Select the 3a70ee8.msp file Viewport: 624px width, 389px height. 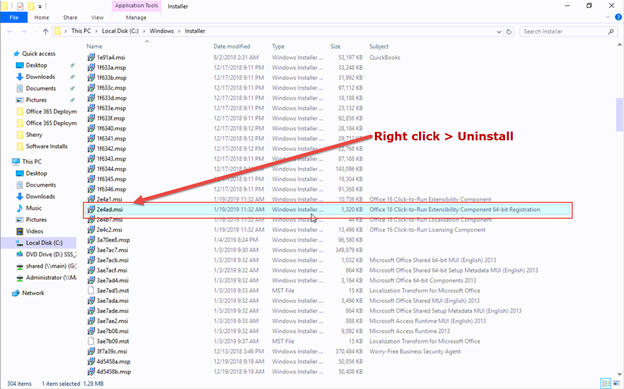pyautogui.click(x=113, y=240)
